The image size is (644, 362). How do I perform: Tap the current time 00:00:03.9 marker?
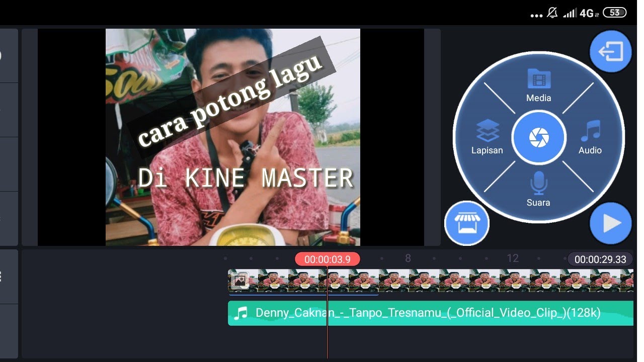[x=327, y=259]
